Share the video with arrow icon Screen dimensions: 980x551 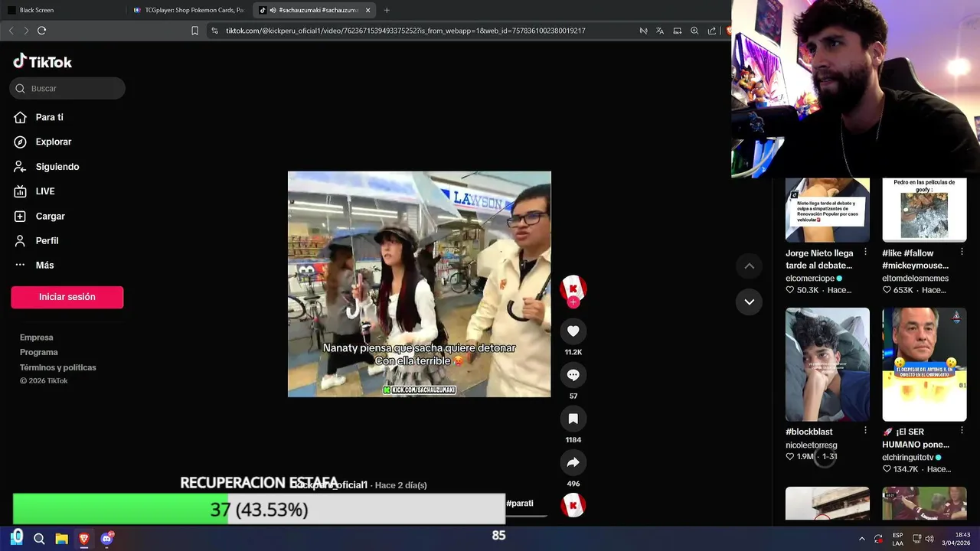point(573,462)
